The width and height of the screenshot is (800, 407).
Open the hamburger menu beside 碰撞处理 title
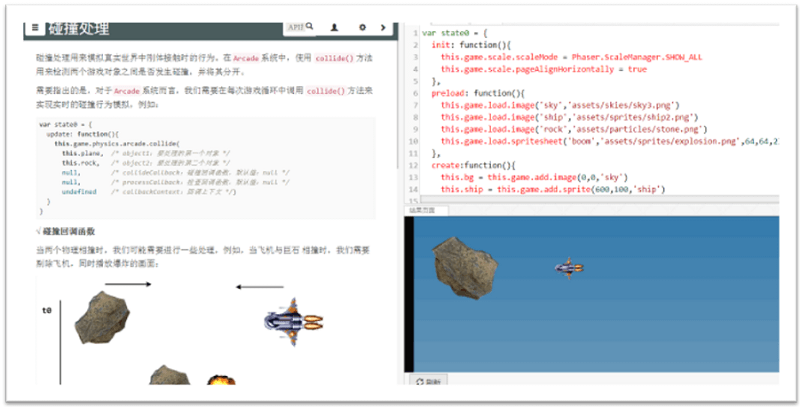tap(35, 28)
